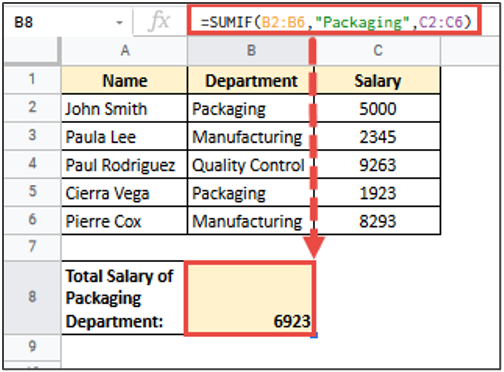
Task: Select row 3 header
Action: [33, 136]
